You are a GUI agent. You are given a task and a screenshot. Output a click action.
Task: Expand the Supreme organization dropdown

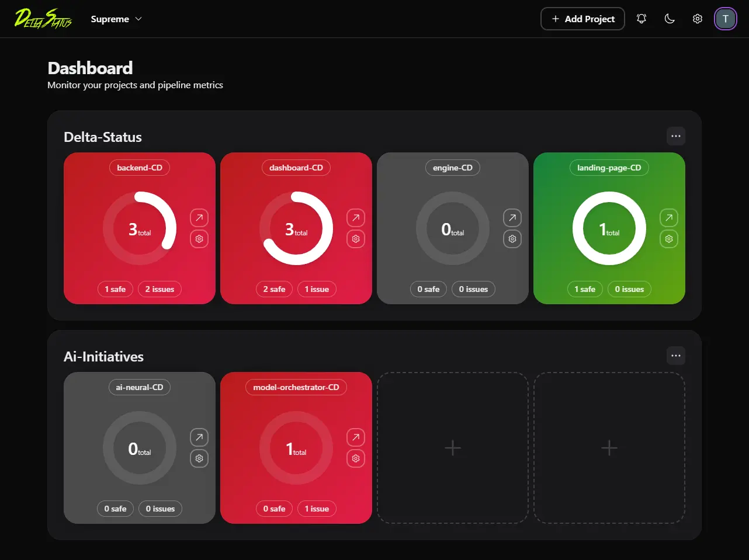pyautogui.click(x=116, y=19)
